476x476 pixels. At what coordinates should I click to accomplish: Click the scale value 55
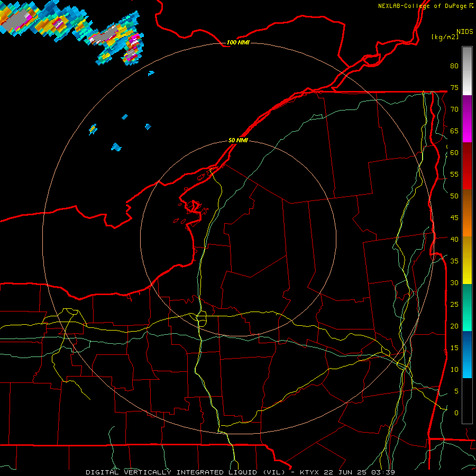tap(454, 174)
